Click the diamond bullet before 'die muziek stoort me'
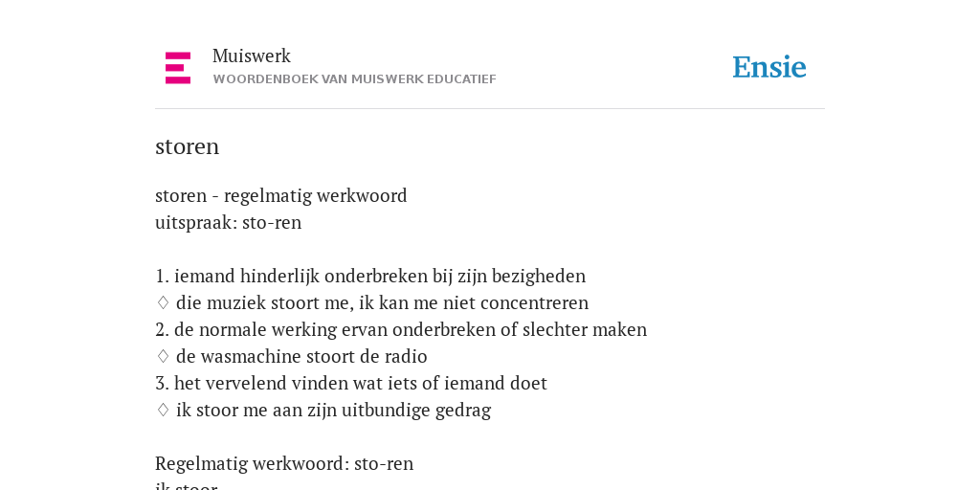 pyautogui.click(x=163, y=303)
